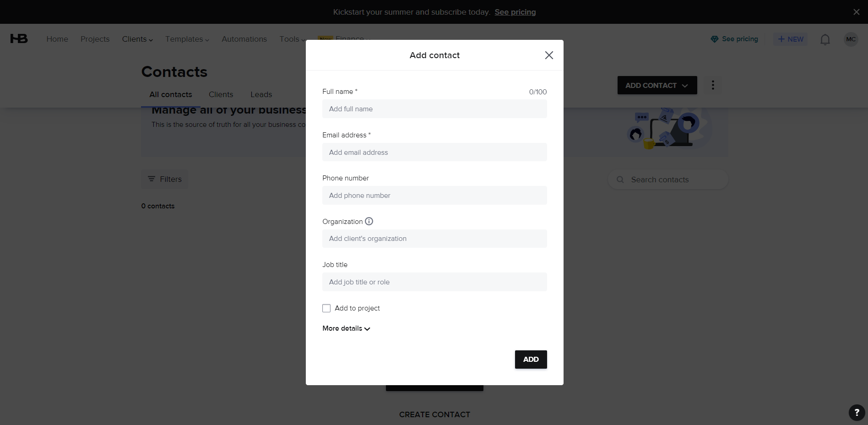Open the Tools menu chevron

pos(303,40)
